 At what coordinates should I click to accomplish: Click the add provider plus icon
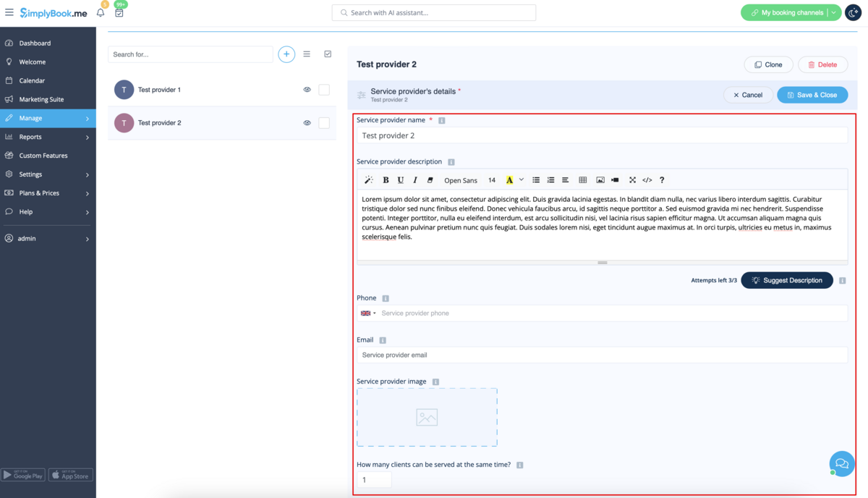[286, 54]
